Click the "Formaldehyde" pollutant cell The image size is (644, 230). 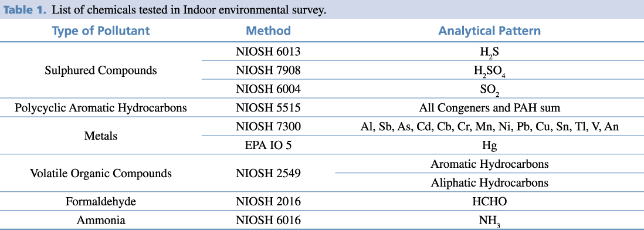[101, 202]
